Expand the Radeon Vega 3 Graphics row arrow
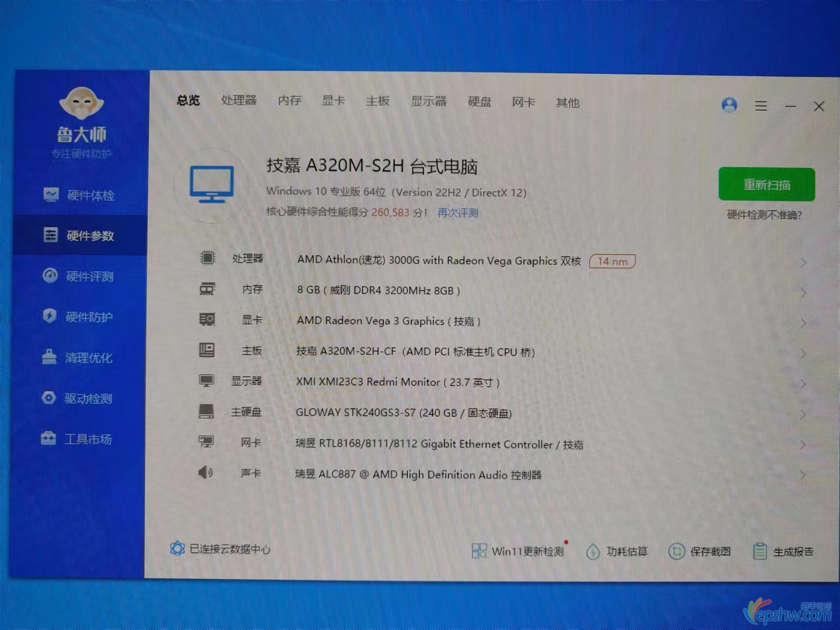 pos(803,323)
